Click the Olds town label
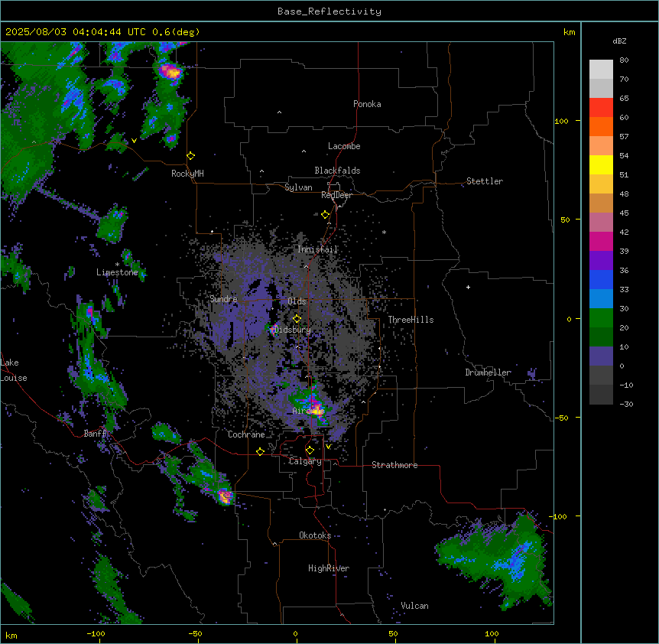Viewport: 659px width, 644px height. pyautogui.click(x=297, y=301)
